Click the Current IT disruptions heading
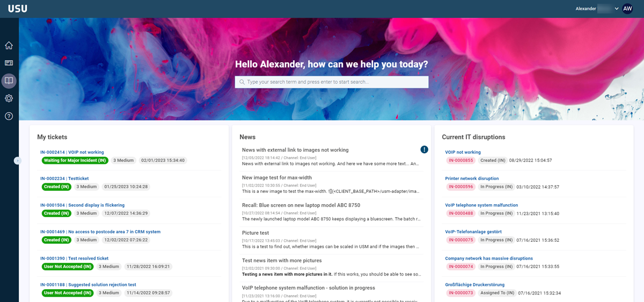 [x=473, y=137]
